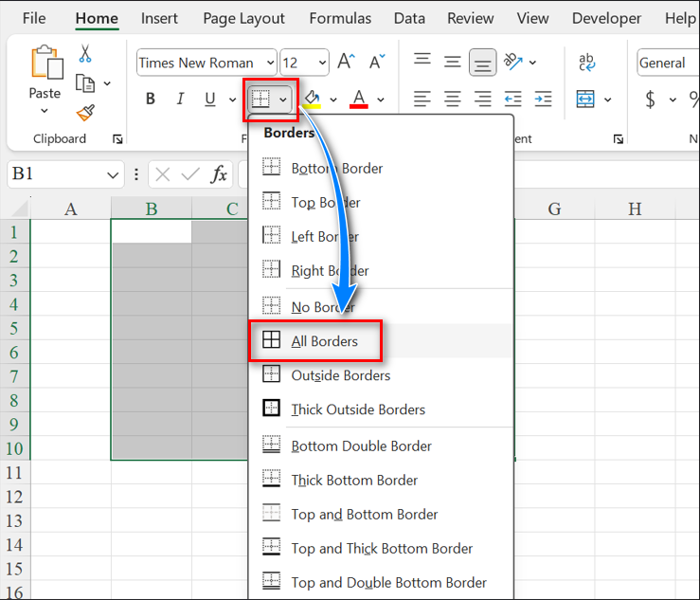Screen dimensions: 700x600
Task: Click the Center horizontal align icon
Action: click(x=453, y=100)
